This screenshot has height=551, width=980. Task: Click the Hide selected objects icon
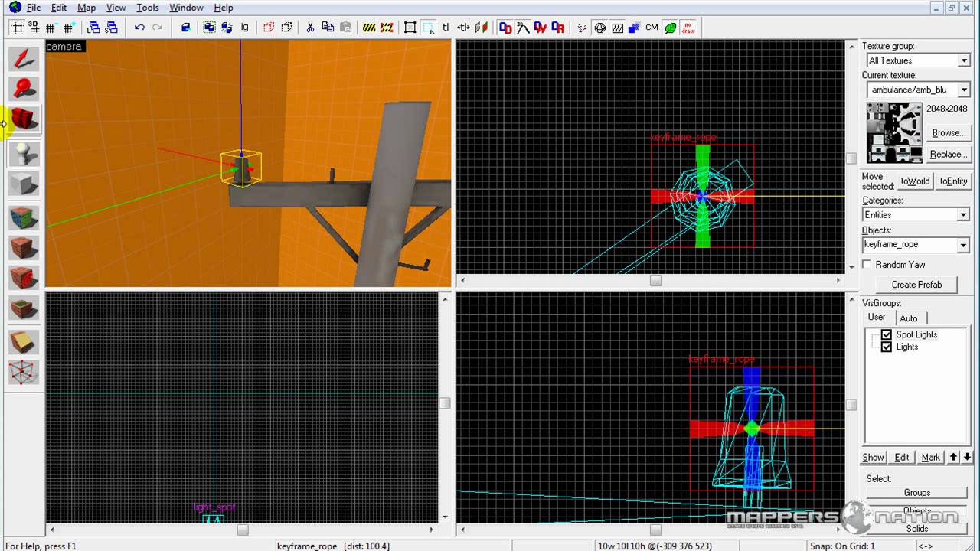[269, 28]
